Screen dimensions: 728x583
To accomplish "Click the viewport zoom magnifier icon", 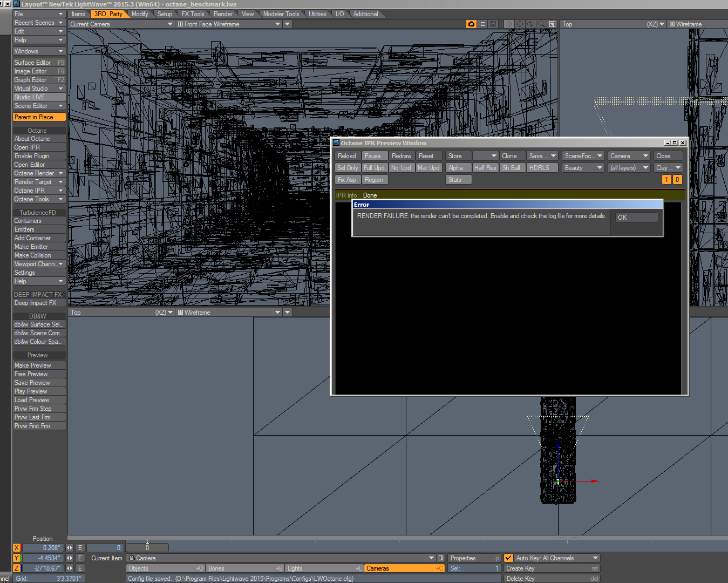I will coord(541,24).
